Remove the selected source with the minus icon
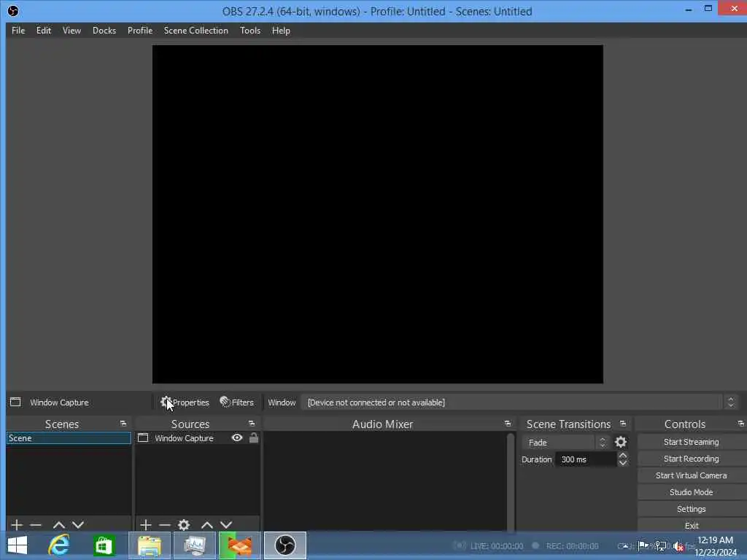 165,525
